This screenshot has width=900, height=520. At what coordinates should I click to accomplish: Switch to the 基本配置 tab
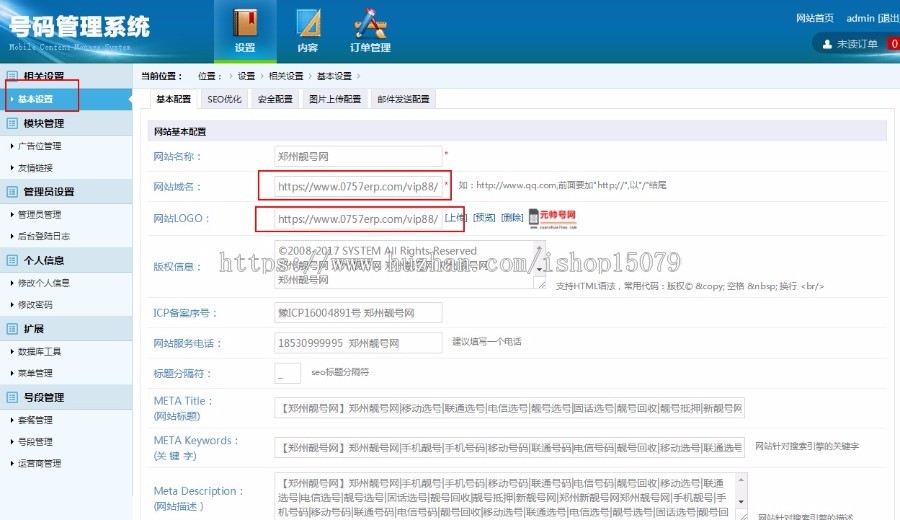(173, 99)
